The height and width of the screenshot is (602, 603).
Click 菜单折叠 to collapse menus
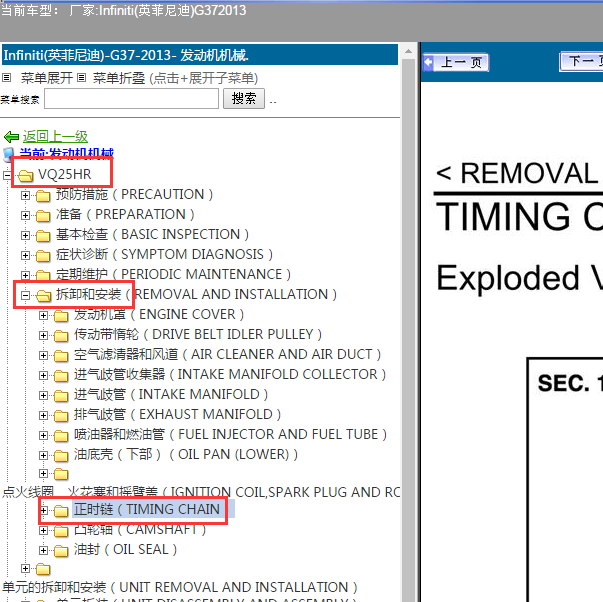coord(119,78)
